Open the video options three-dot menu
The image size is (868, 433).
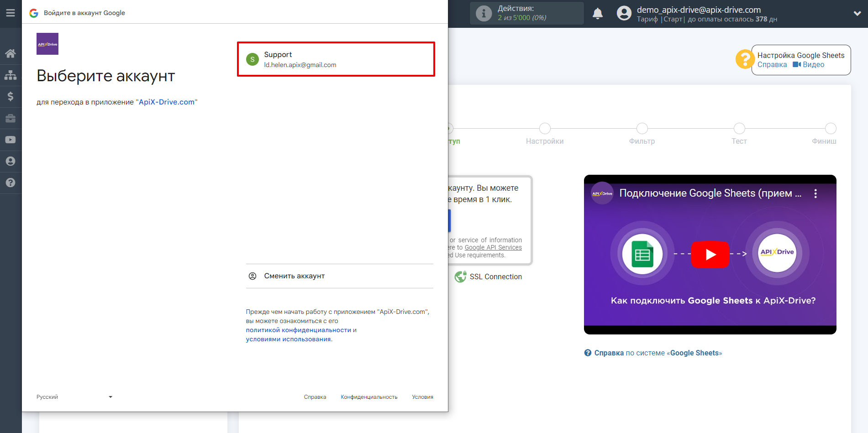click(x=815, y=193)
